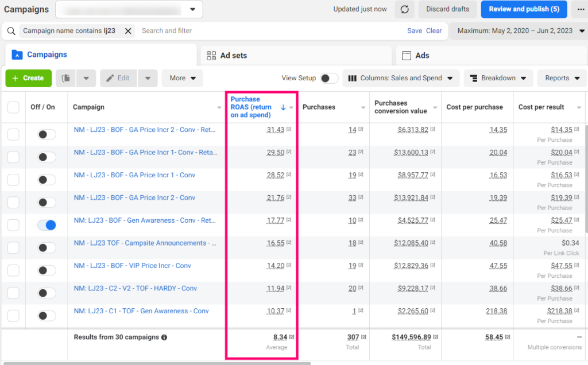Click the Clear filter link
588x365 pixels.
tap(434, 31)
